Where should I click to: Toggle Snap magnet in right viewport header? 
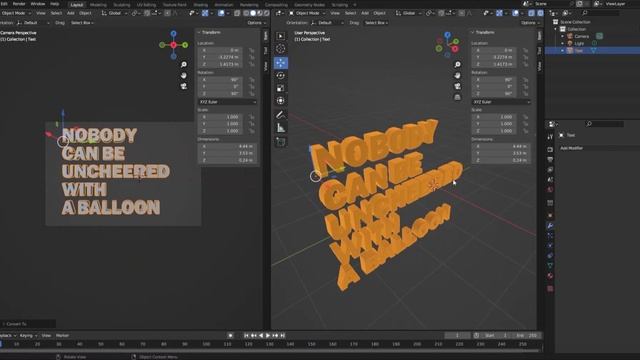441,13
